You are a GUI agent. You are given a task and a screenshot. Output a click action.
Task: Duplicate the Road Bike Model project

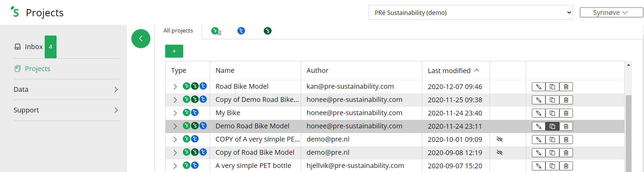pos(552,87)
